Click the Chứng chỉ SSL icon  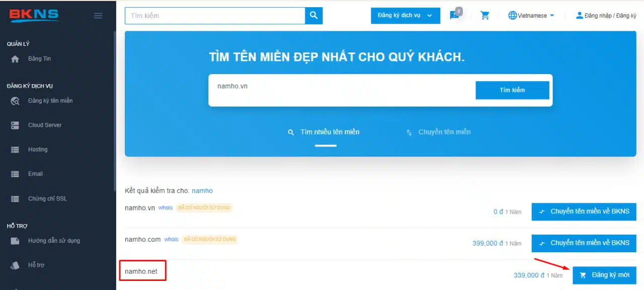pyautogui.click(x=15, y=199)
